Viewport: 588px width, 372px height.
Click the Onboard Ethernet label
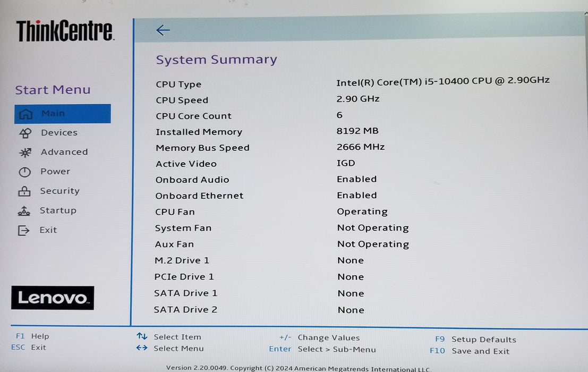199,196
